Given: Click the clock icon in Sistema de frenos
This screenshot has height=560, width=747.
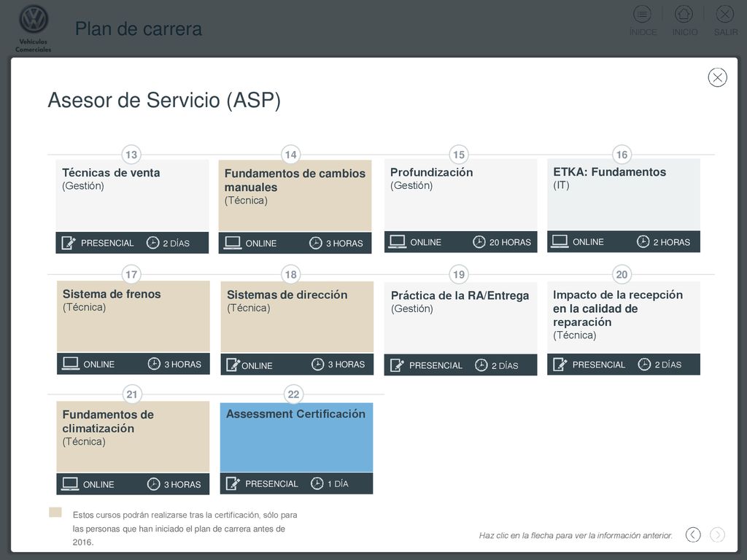Looking at the screenshot, I should tap(154, 364).
